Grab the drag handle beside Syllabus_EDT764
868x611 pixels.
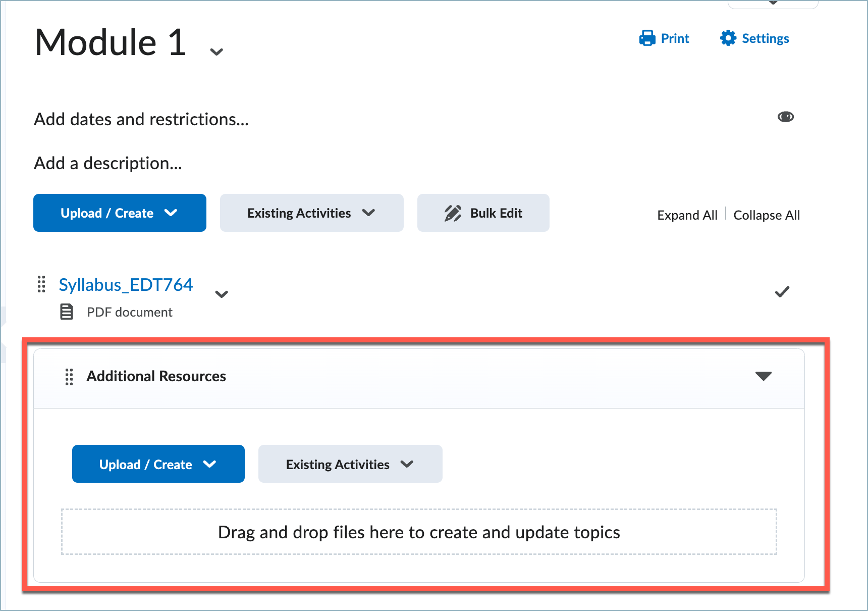tap(41, 284)
